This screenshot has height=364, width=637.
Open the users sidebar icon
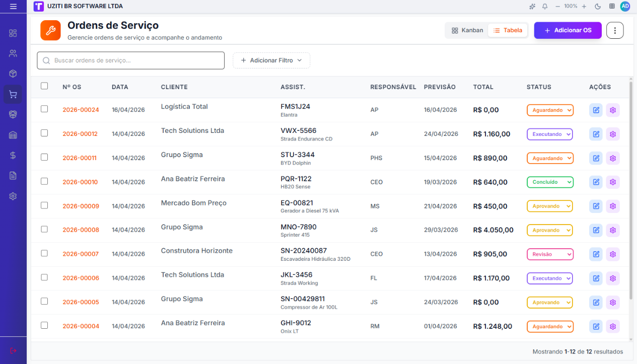[13, 53]
